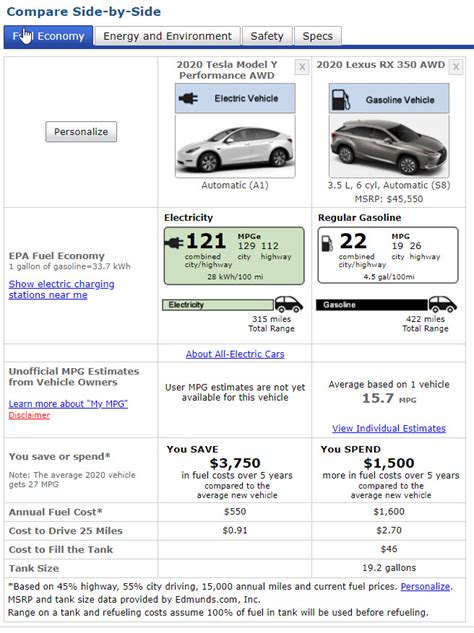Remove the 2020 Lexus RX 350 column
Viewport: 474px width, 633px height.
click(456, 67)
